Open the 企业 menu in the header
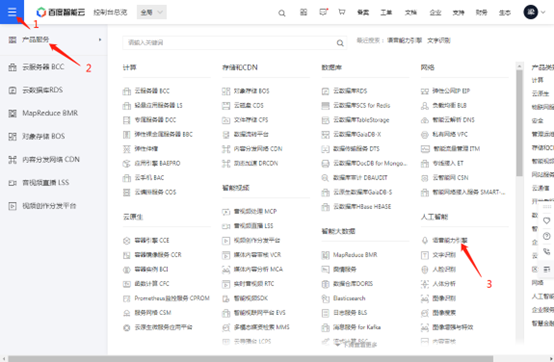Viewport: 554px width, 362px height. click(x=435, y=12)
